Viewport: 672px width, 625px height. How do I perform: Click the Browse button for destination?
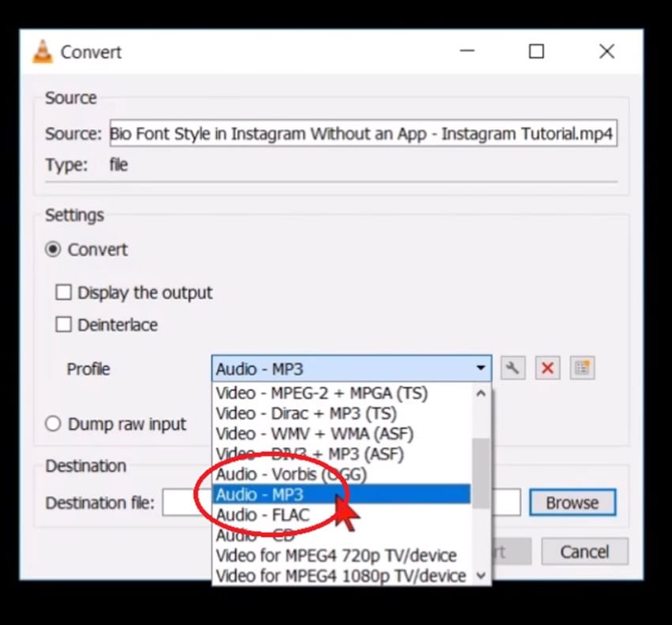point(572,503)
